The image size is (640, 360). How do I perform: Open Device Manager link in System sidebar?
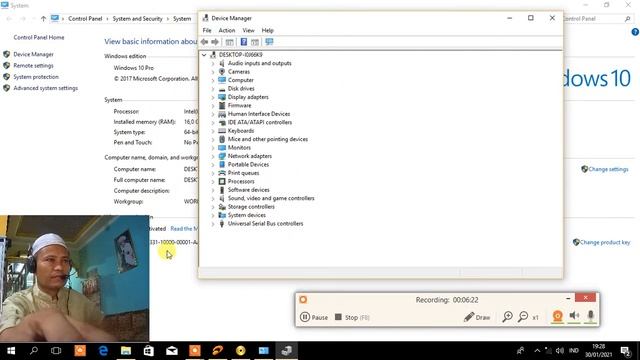[33, 54]
